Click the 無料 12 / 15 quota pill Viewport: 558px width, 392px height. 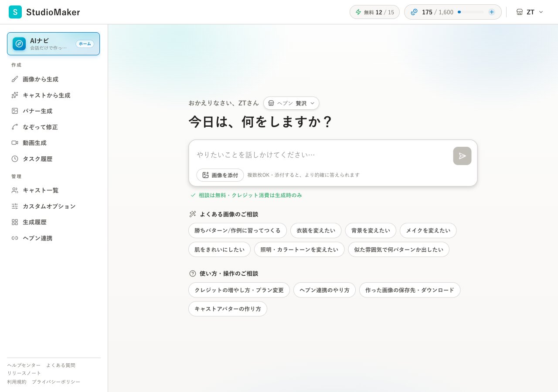(374, 12)
